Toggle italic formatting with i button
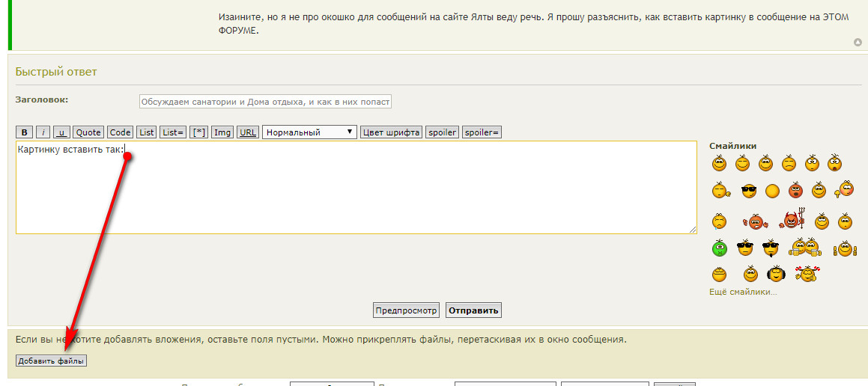This screenshot has width=868, height=386. pos(43,132)
